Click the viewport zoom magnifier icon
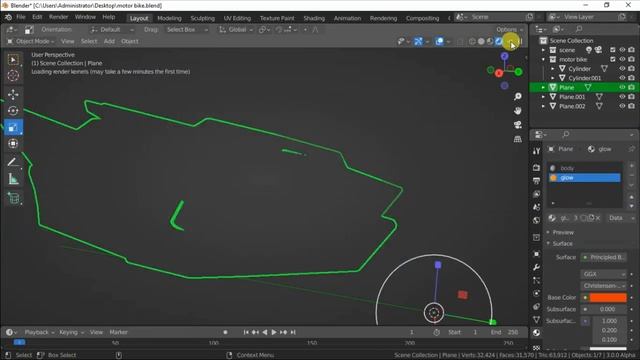Screen dimensions: 640x360 (x=518, y=96)
